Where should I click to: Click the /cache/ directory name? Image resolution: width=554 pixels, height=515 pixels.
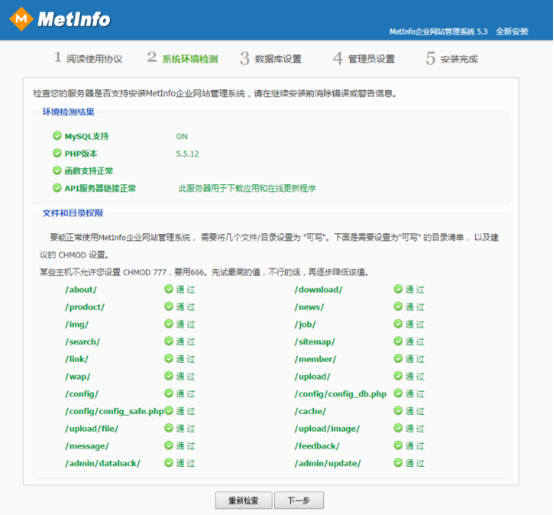tap(310, 411)
